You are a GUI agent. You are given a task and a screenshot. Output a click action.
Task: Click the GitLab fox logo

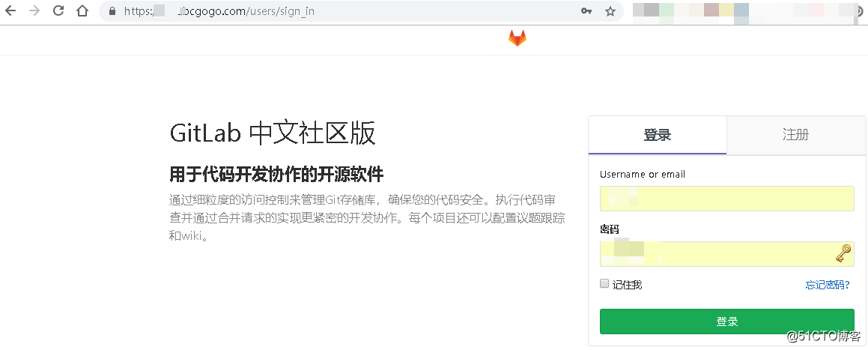[x=518, y=38]
